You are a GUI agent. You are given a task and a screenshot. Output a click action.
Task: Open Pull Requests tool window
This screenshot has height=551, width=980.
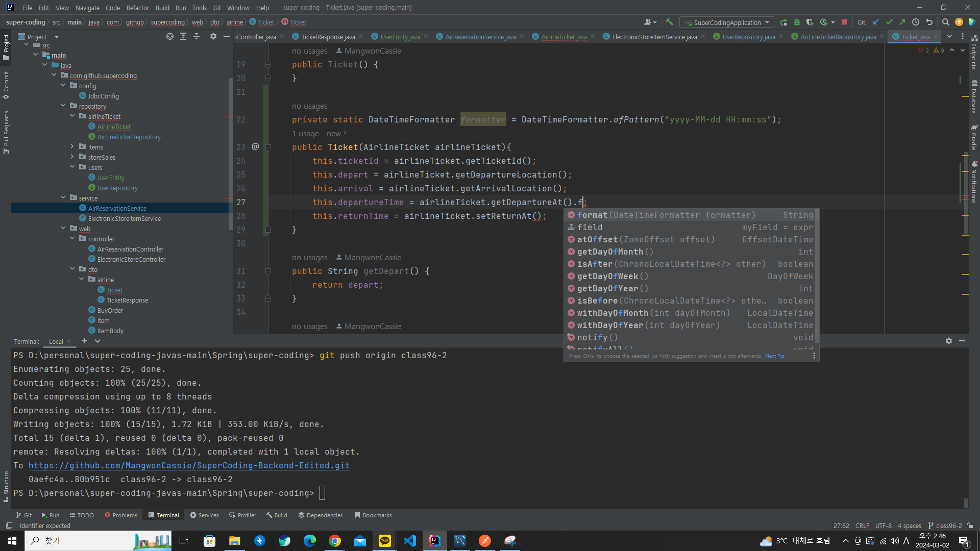pyautogui.click(x=6, y=132)
